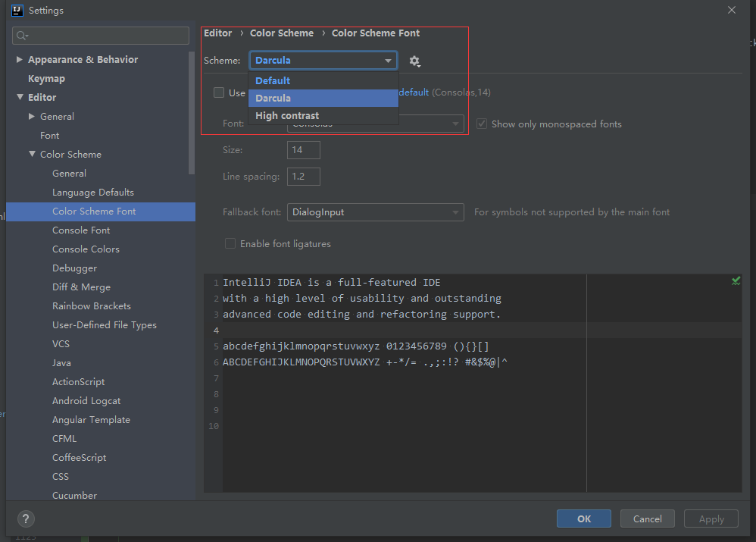
Task: Click the IntelliJ IDEA logo icon
Action: pyautogui.click(x=17, y=10)
